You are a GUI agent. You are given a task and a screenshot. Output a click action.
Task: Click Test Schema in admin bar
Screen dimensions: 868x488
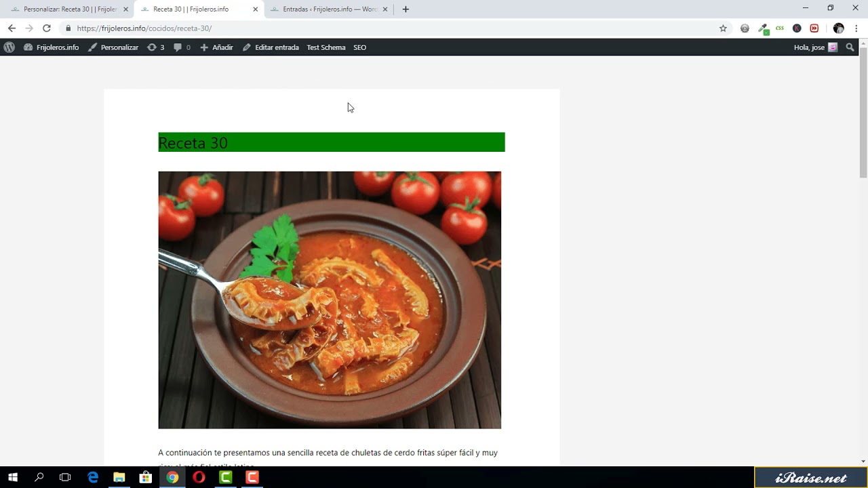326,47
